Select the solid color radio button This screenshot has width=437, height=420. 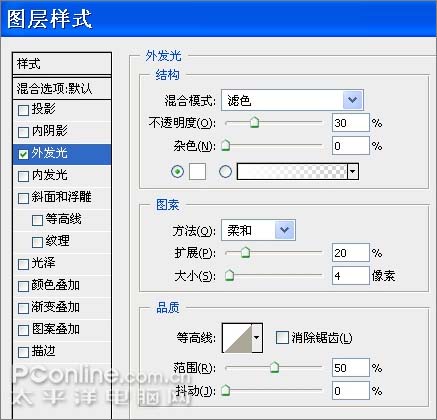point(177,172)
